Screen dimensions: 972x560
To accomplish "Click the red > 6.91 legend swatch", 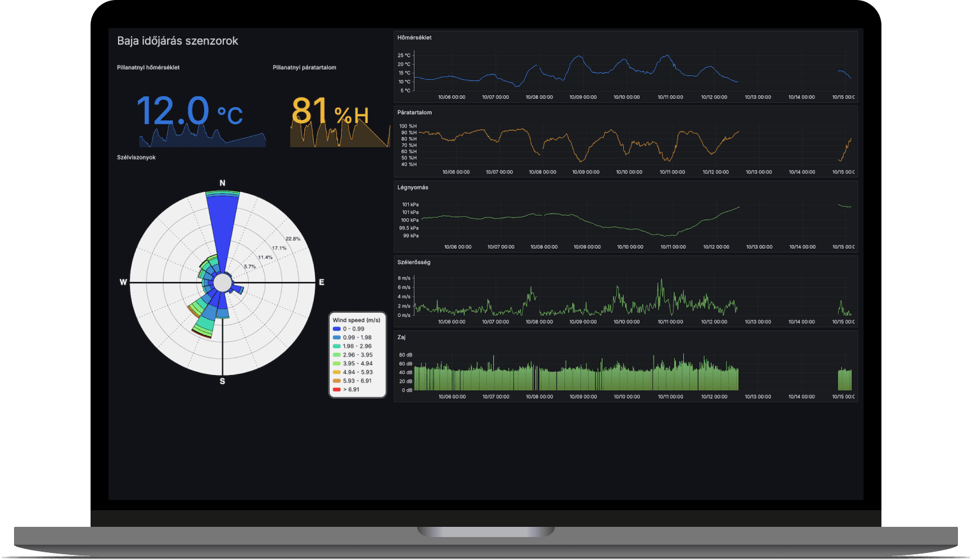I will coord(337,390).
